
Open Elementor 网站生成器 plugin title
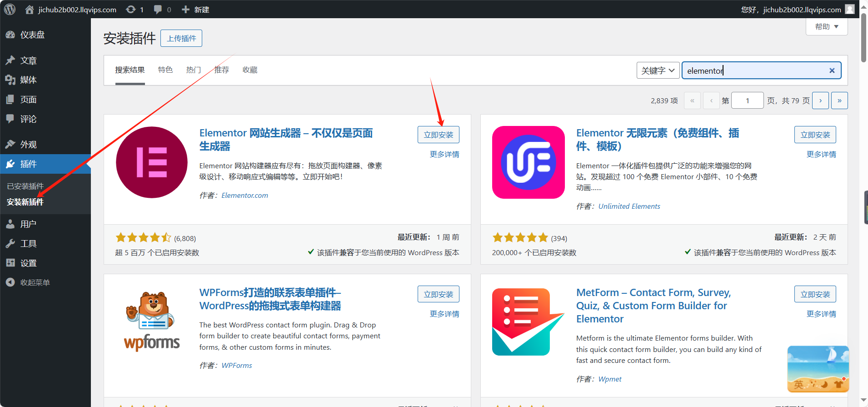pyautogui.click(x=286, y=140)
